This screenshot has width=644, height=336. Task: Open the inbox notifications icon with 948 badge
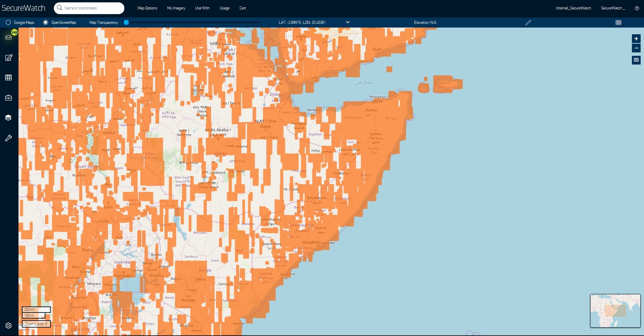pyautogui.click(x=9, y=37)
